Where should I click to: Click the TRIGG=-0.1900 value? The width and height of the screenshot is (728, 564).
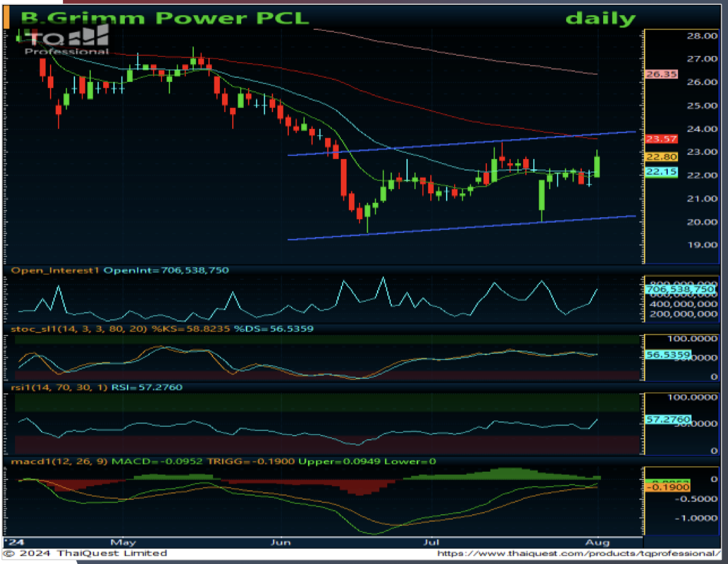251,462
